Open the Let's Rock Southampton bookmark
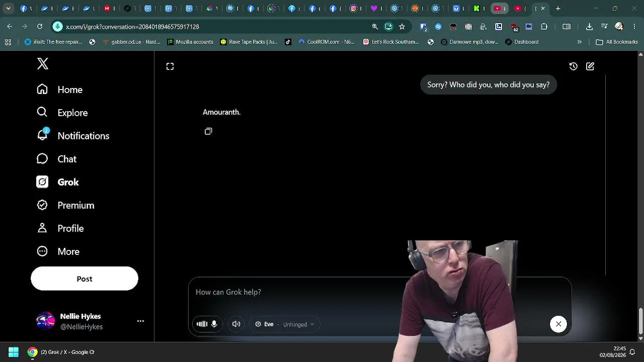 [391, 42]
